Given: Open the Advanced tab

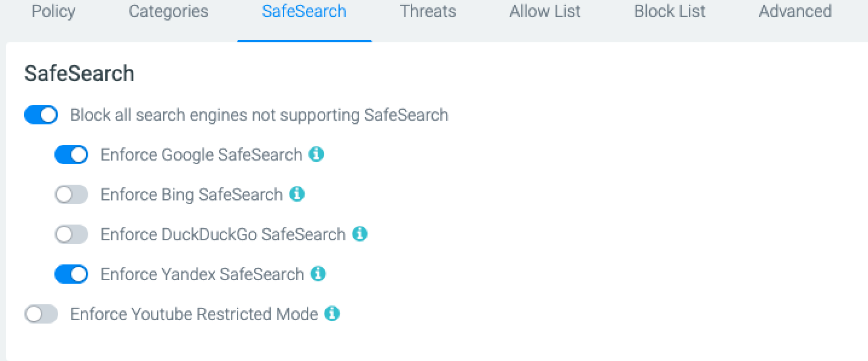Looking at the screenshot, I should (x=795, y=11).
